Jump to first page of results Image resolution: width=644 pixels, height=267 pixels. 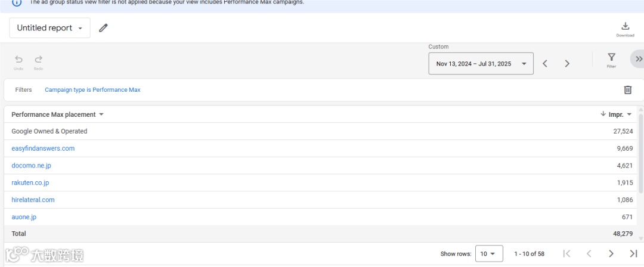[567, 253]
